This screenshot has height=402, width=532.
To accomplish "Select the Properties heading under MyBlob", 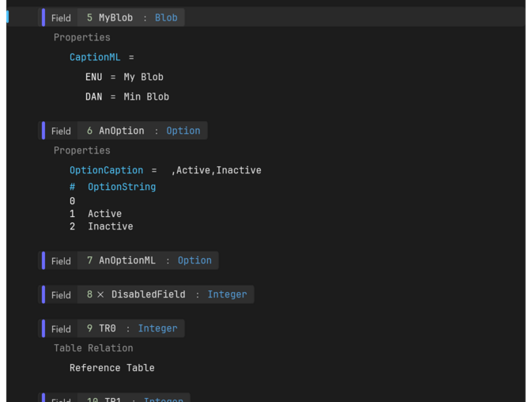I will (x=82, y=38).
